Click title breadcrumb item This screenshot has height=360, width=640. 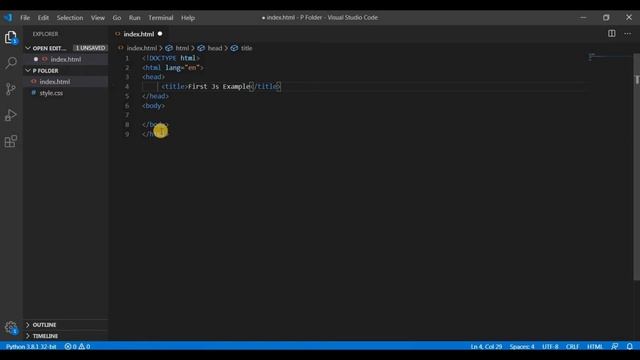coord(247,48)
